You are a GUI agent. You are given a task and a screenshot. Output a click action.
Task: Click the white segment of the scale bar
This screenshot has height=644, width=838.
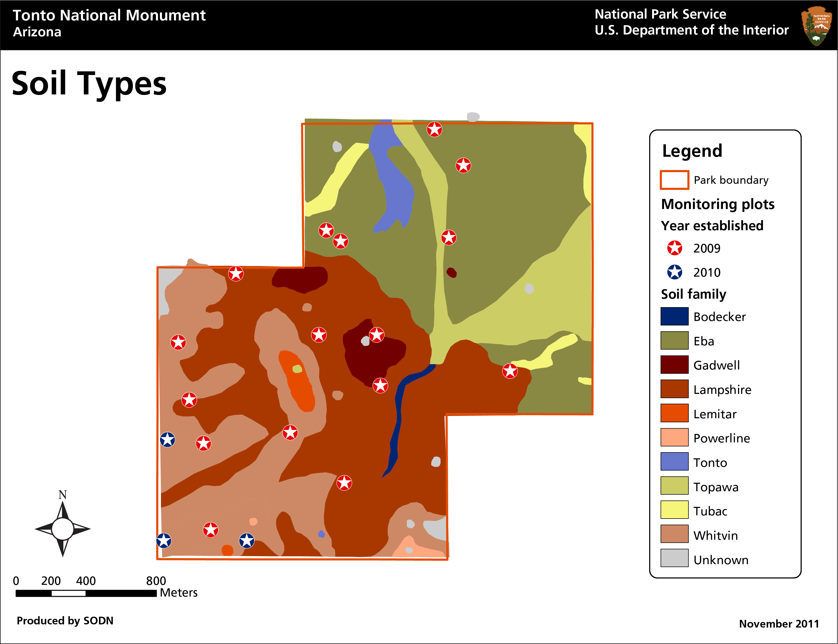[x=68, y=593]
